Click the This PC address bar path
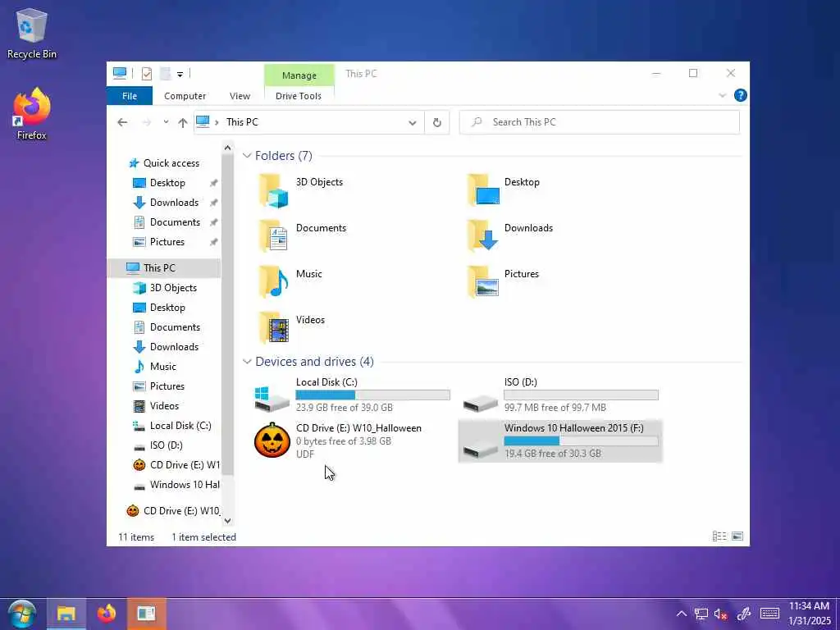Viewport: 840px width, 630px height. [x=242, y=122]
